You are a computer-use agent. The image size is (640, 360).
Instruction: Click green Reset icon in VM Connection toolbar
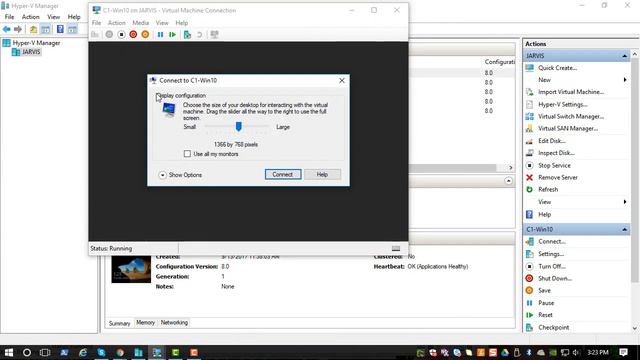(173, 35)
